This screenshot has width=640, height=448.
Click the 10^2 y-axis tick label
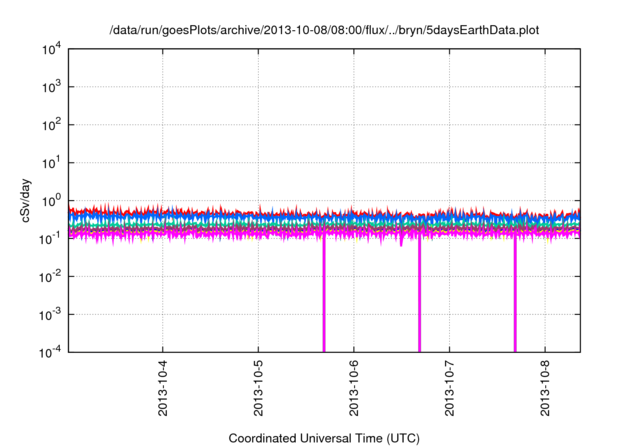coord(51,125)
